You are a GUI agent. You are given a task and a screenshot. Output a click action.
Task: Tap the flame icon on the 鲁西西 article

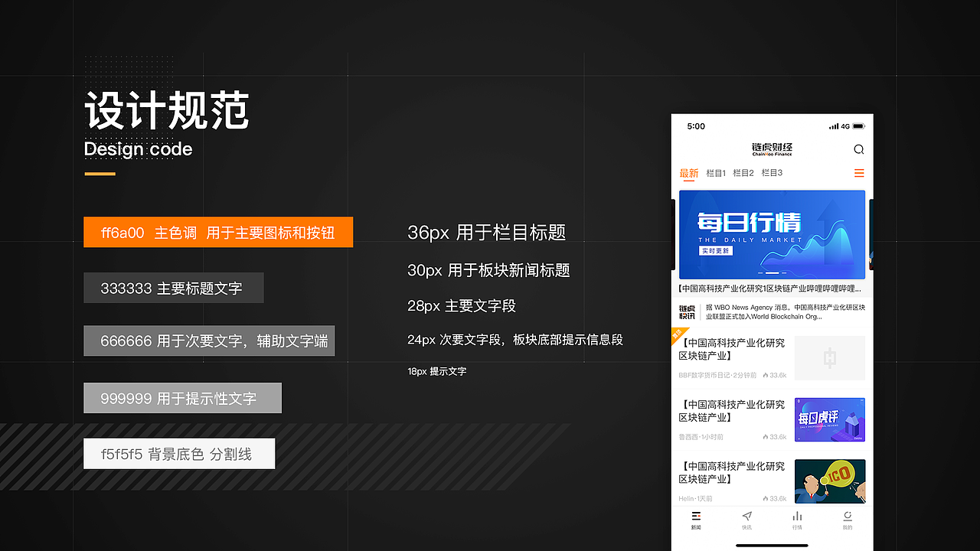766,437
